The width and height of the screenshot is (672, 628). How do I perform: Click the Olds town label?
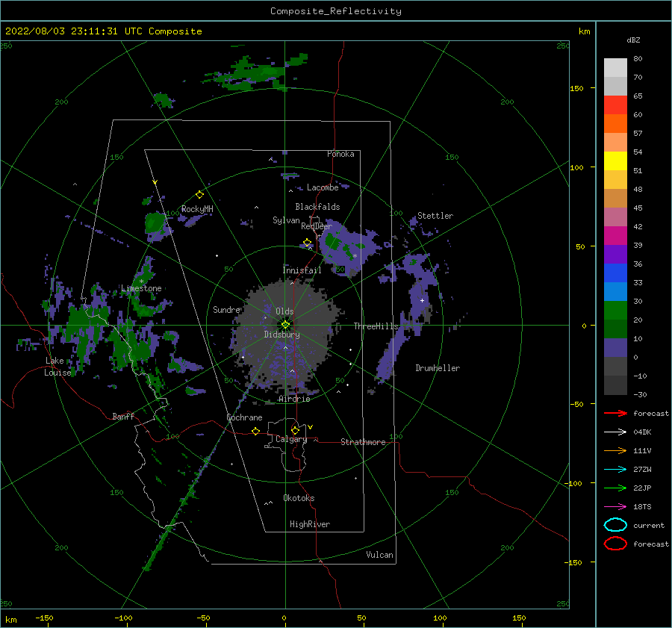(284, 311)
